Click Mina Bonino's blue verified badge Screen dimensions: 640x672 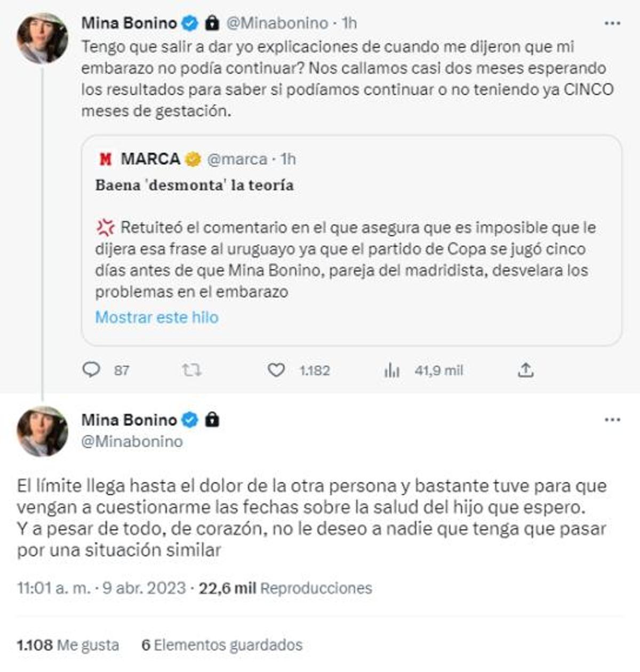189,22
